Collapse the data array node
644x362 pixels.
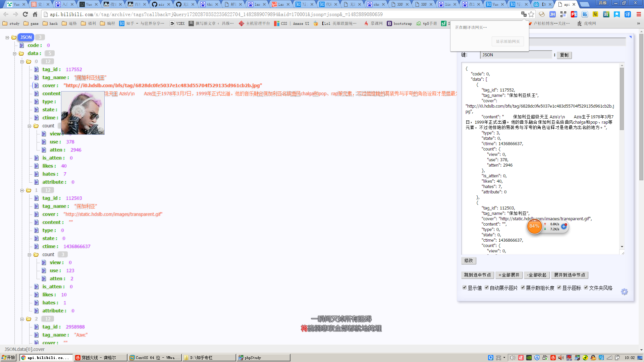[x=14, y=54]
